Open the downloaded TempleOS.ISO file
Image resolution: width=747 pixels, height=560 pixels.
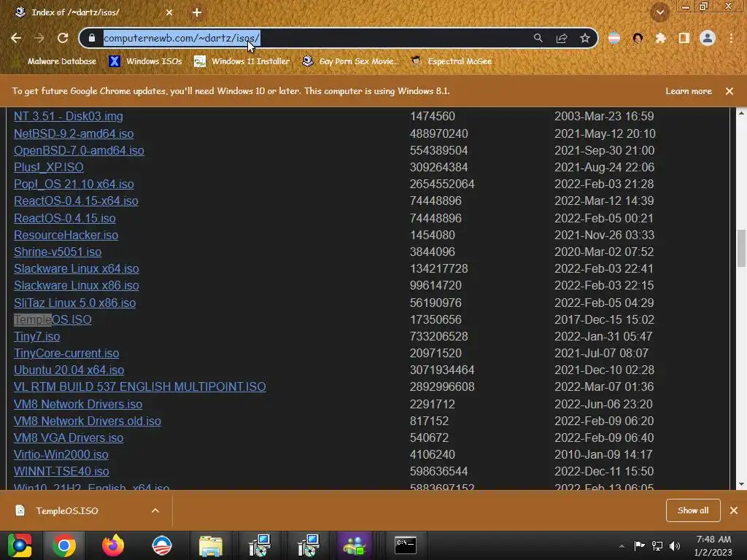click(66, 510)
